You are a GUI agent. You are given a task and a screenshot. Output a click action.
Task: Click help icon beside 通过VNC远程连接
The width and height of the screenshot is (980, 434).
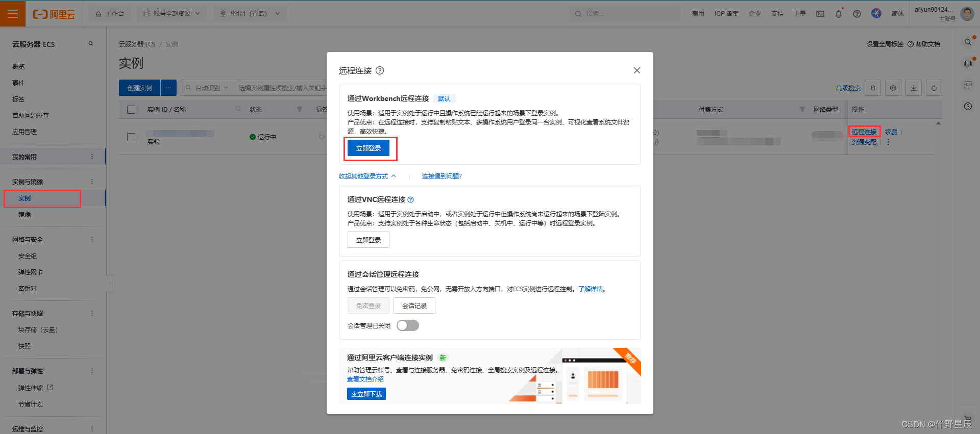[411, 200]
